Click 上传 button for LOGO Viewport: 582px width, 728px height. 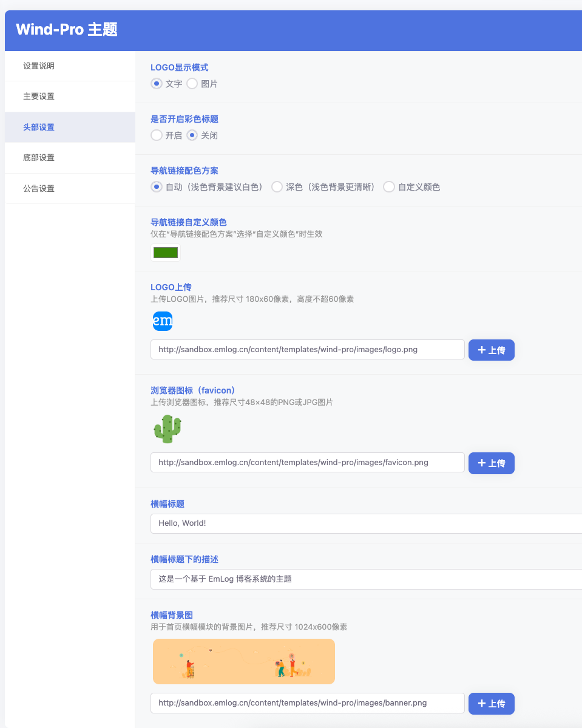coord(492,350)
